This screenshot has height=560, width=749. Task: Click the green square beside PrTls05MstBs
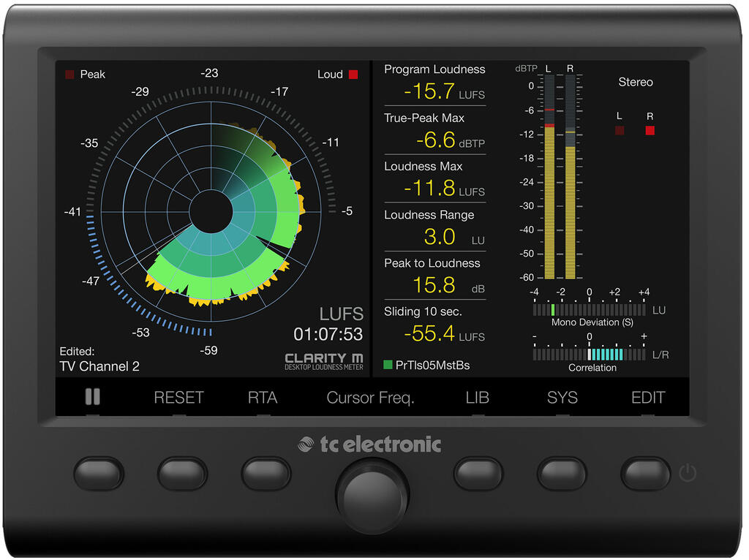[388, 365]
